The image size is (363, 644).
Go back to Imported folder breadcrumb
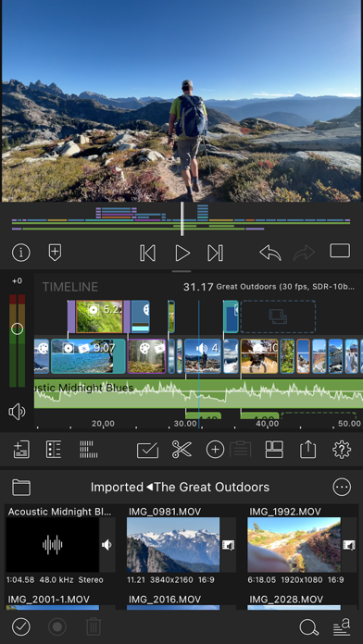(117, 487)
